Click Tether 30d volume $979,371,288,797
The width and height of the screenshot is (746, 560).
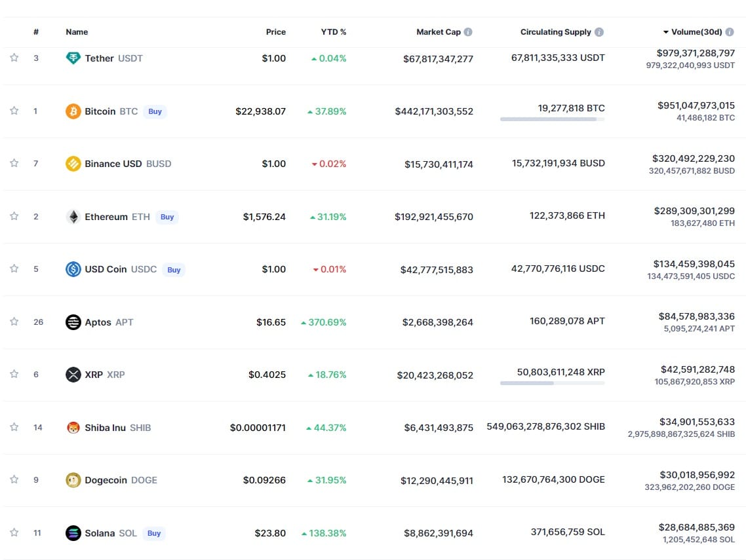(x=696, y=53)
